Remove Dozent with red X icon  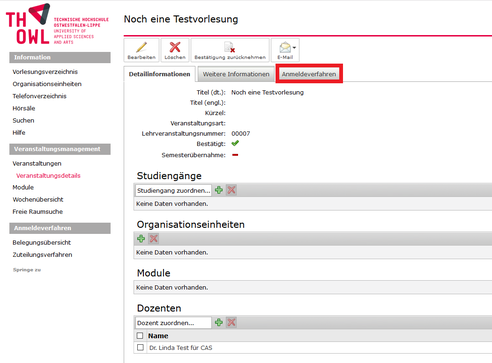231,322
